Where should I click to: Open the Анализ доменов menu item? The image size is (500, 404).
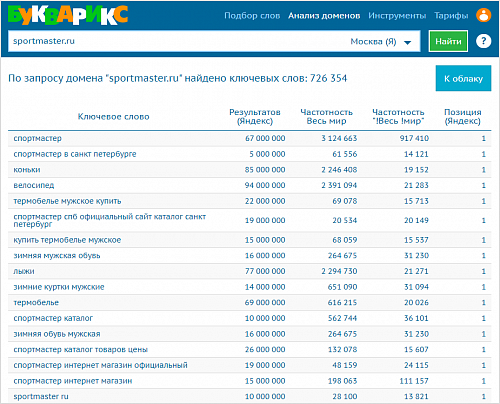(x=324, y=16)
